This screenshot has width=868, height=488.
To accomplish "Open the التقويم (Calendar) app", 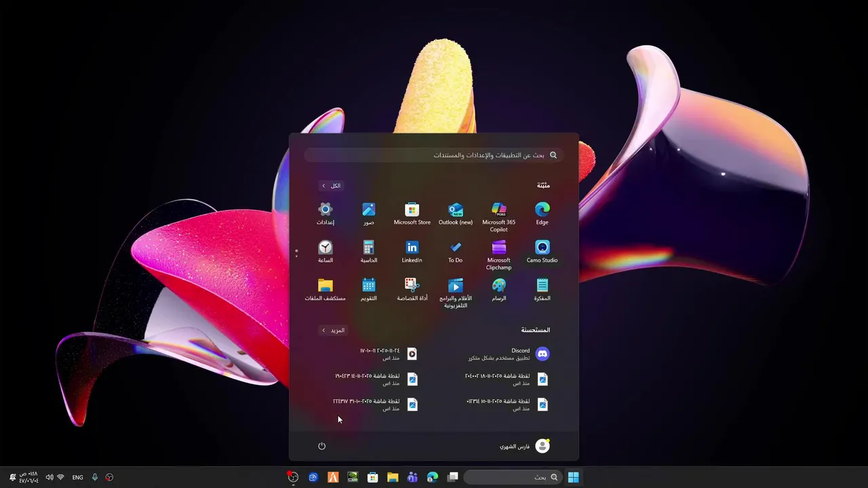I will click(x=368, y=289).
